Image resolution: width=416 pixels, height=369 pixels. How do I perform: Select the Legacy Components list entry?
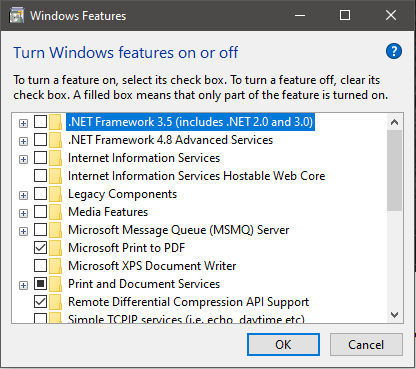[x=122, y=194]
